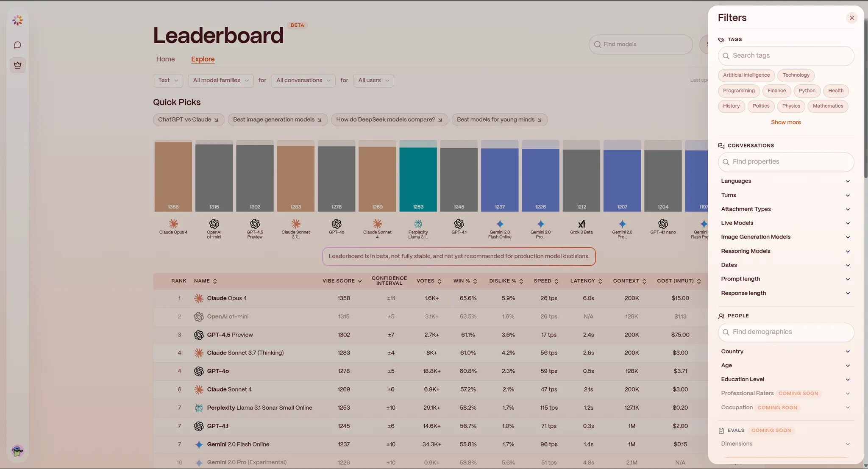
Task: Click Claude Opus 4 icon under chart
Action: pyautogui.click(x=173, y=224)
